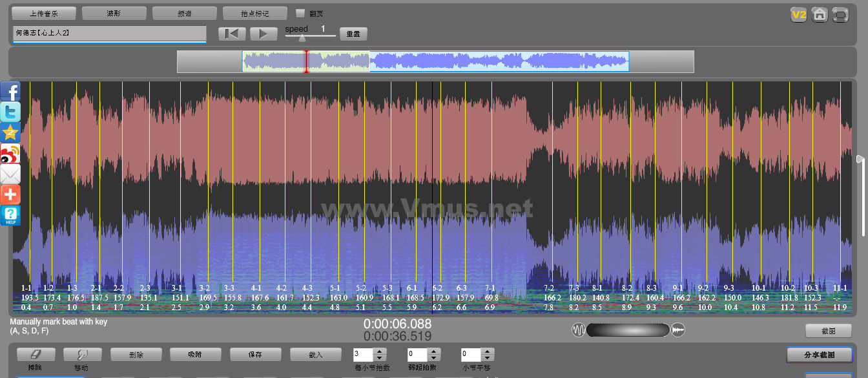Share to Weibo using sidebar icon
This screenshot has width=868, height=378.
tap(10, 154)
